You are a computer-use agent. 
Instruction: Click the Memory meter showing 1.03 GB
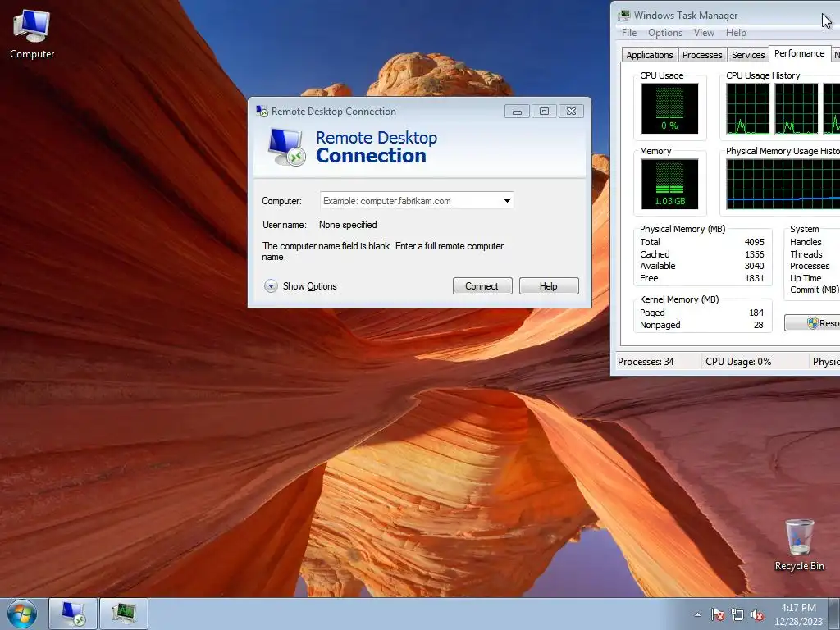(x=669, y=185)
